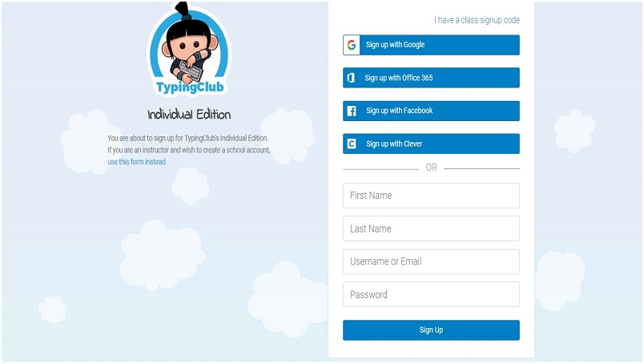The width and height of the screenshot is (644, 364).
Task: Click the Office 365 logo icon
Action: point(351,78)
